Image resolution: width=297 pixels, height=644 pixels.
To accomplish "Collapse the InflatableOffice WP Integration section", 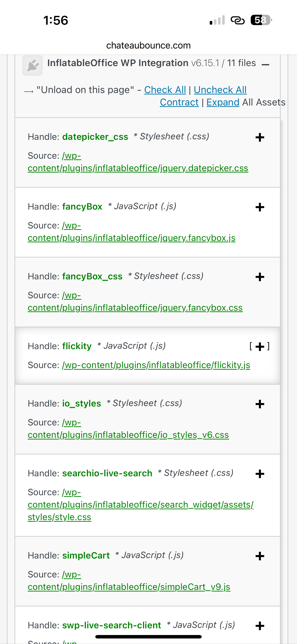I will [x=265, y=65].
